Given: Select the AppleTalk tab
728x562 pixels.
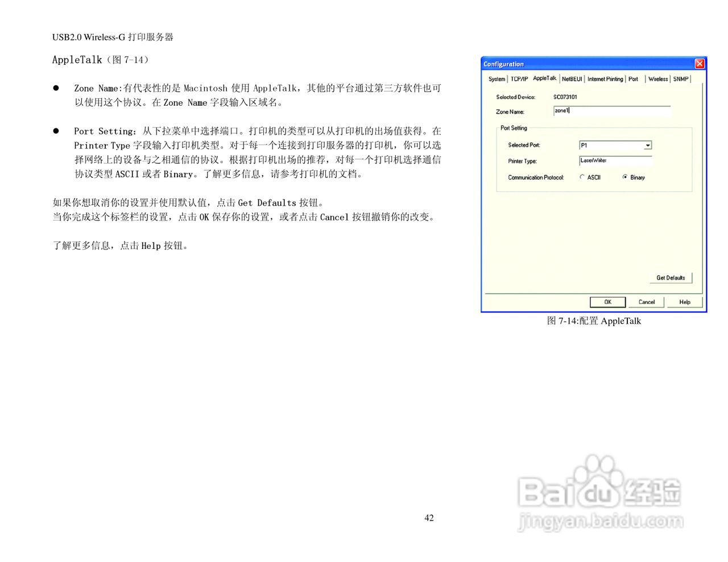Looking at the screenshot, I should tap(544, 78).
